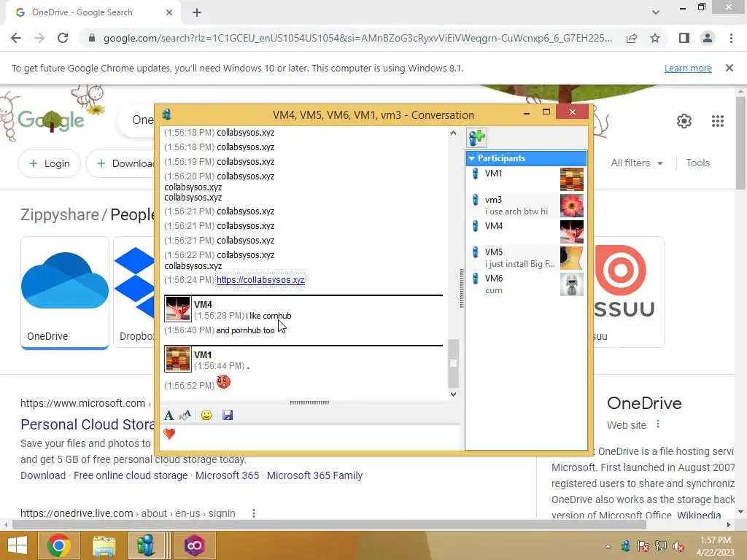Select the OneDrive - Google Search tab
Image resolution: width=747 pixels, height=560 pixels.
coord(93,13)
